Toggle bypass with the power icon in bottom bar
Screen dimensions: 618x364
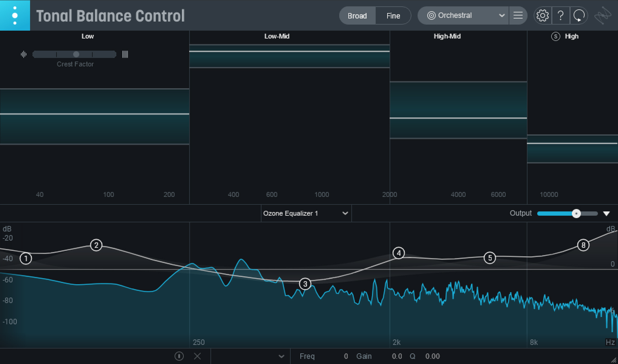[x=179, y=356]
